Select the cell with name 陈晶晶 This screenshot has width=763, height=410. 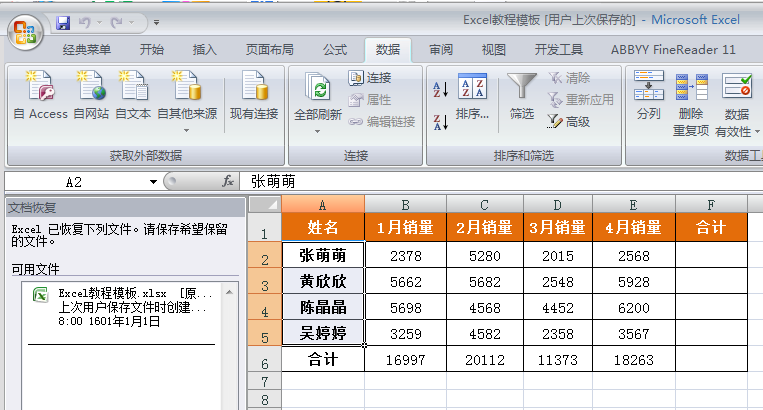coord(323,307)
